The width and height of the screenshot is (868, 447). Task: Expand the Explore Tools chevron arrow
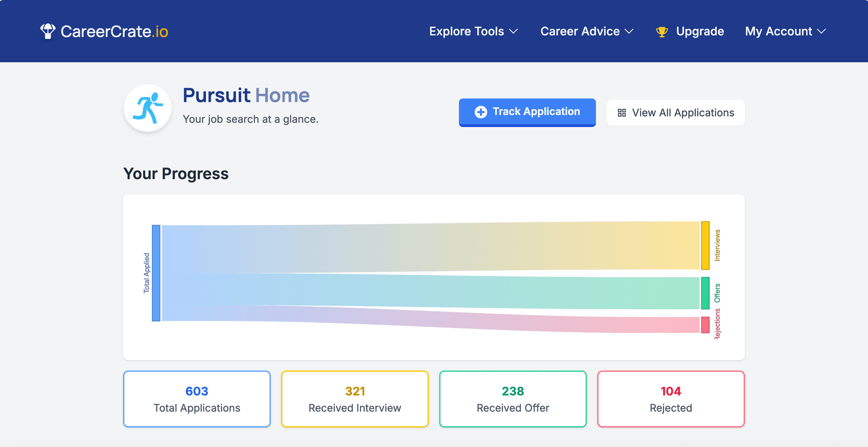[513, 32]
